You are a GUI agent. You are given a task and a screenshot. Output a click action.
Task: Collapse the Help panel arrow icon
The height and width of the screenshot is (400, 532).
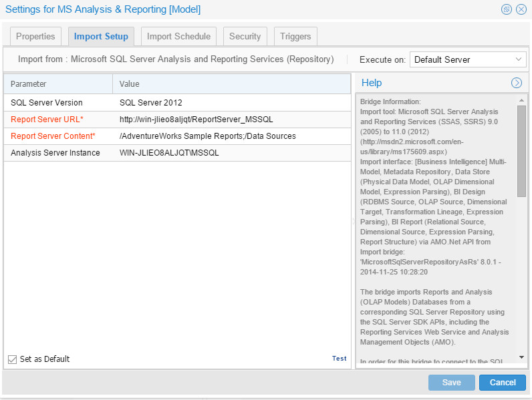pos(517,83)
